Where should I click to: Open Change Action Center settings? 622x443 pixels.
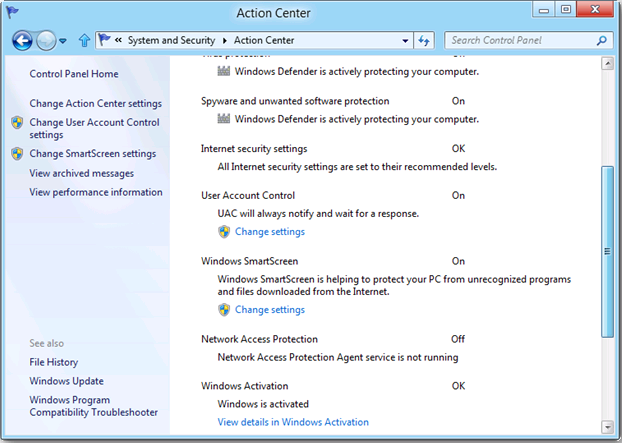coord(96,104)
